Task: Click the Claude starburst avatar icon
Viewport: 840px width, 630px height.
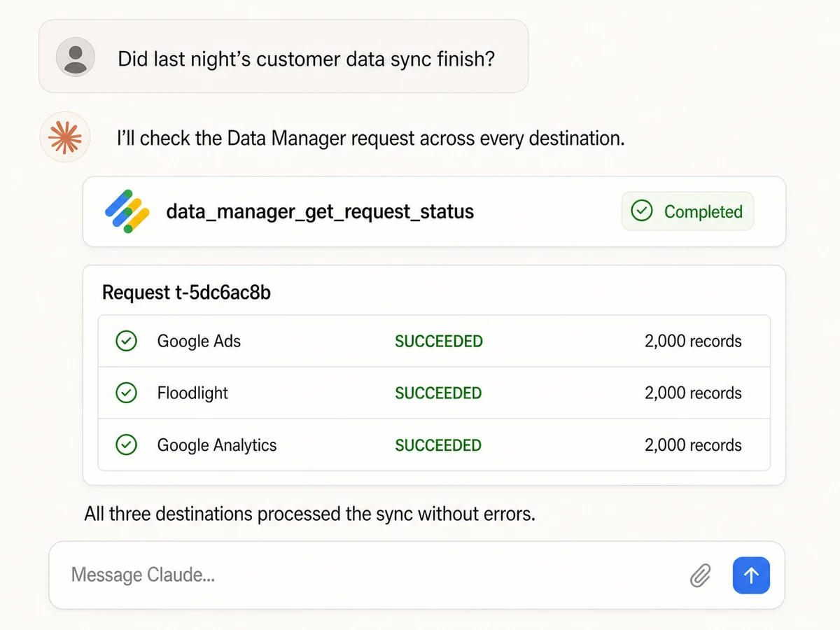Action: (66, 136)
